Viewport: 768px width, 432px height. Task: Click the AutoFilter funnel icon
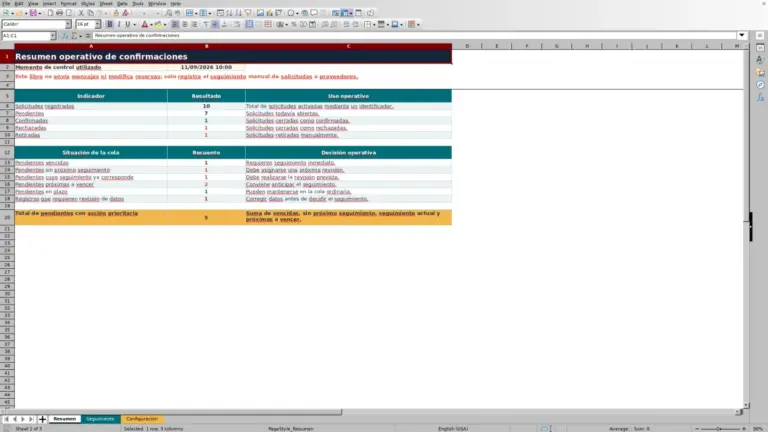(x=248, y=13)
